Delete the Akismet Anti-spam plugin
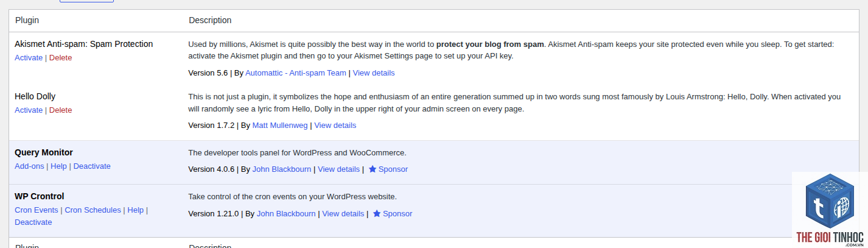 coord(60,58)
